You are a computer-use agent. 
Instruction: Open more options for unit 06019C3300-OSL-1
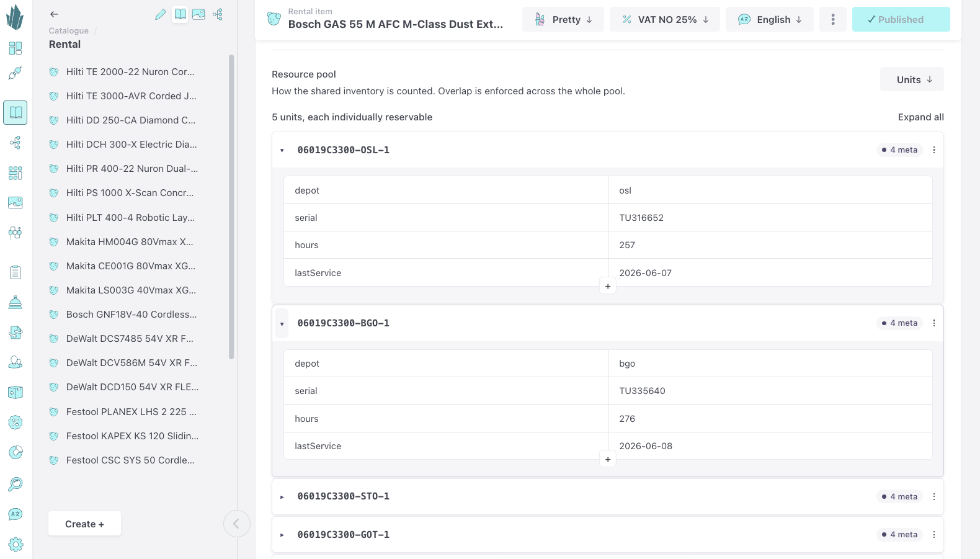933,150
